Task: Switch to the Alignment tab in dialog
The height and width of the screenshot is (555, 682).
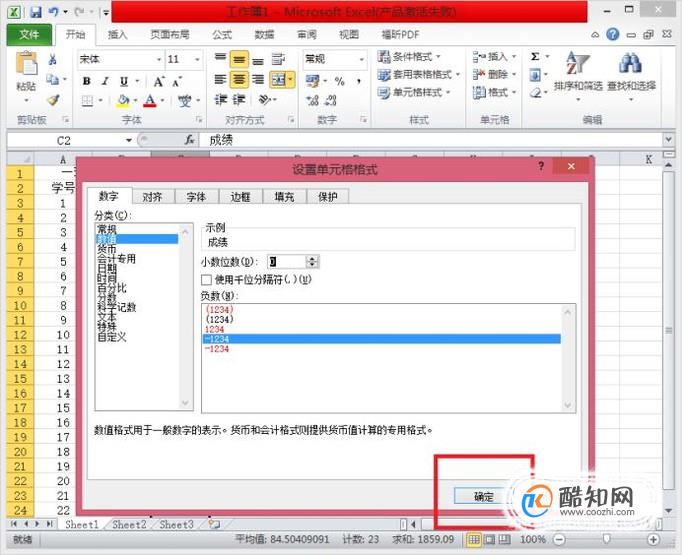Action: point(153,197)
